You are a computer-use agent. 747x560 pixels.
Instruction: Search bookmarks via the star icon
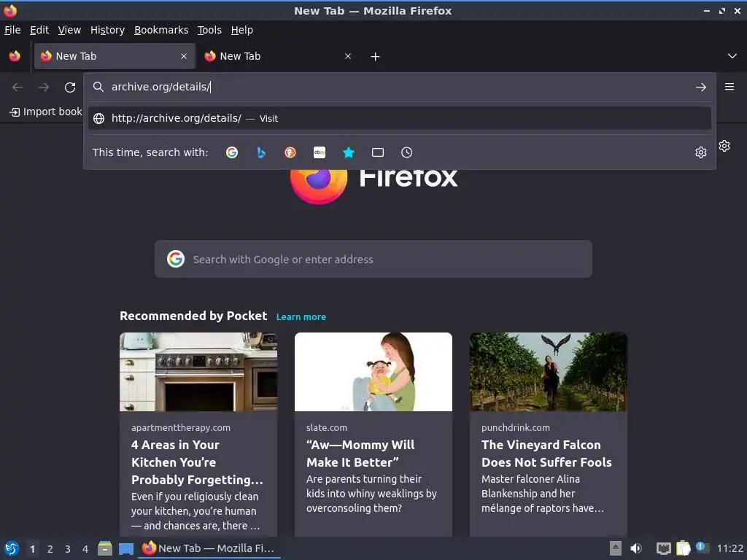pyautogui.click(x=349, y=152)
